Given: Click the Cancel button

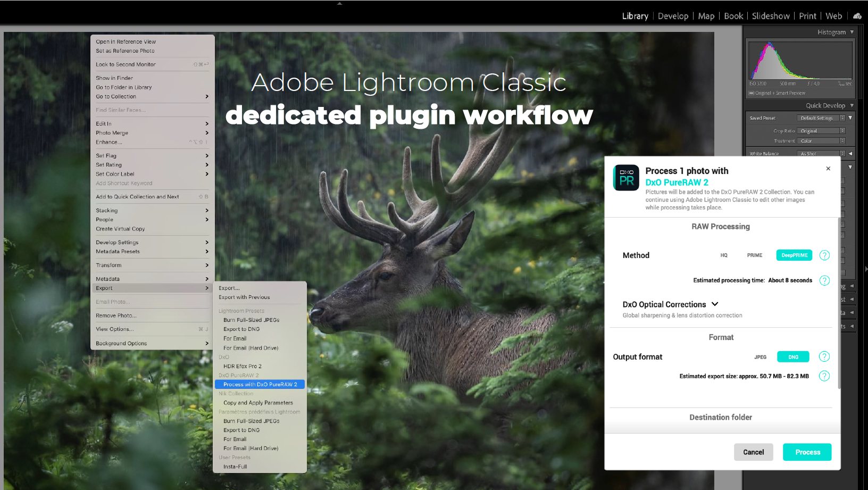Looking at the screenshot, I should [x=753, y=452].
